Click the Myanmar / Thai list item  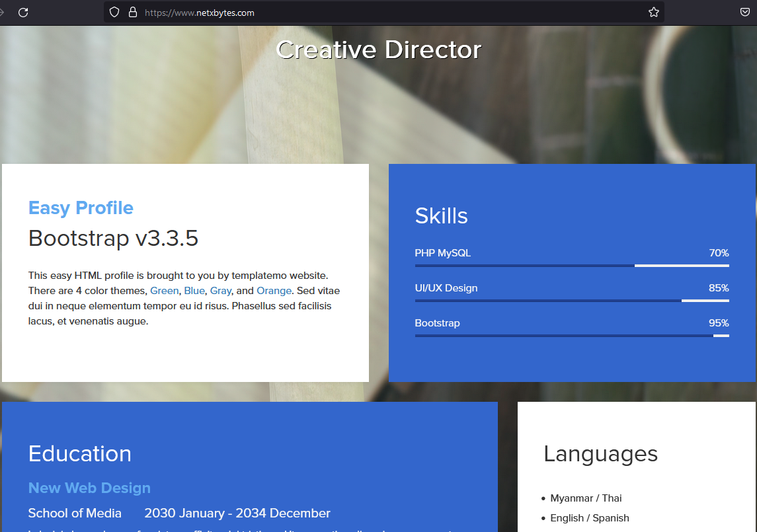(x=586, y=498)
